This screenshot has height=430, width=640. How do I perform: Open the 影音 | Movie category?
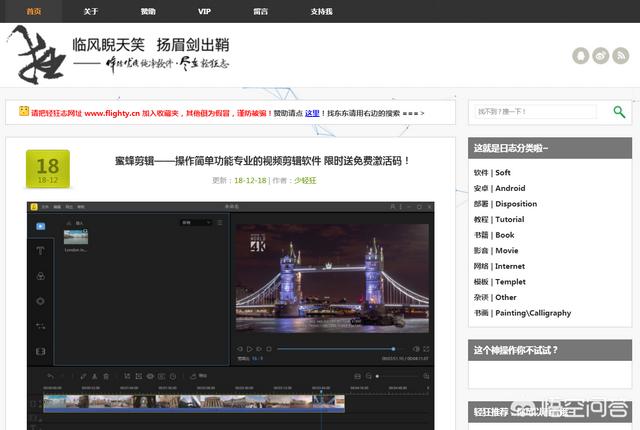495,250
